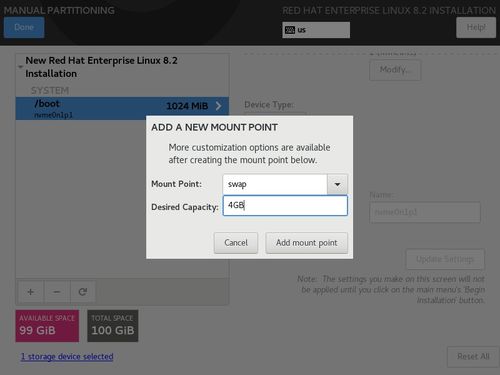
Task: Click the Mount Point text field containing swap
Action: click(275, 184)
